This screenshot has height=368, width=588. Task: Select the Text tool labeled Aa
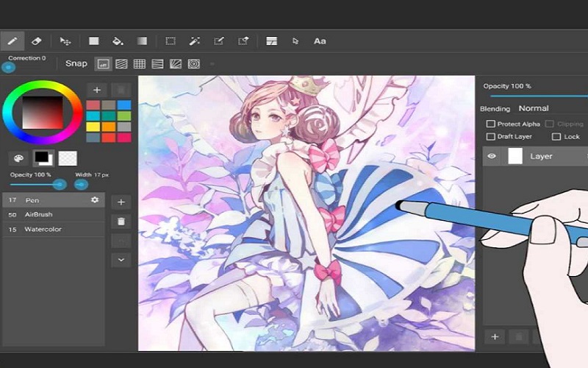(320, 41)
